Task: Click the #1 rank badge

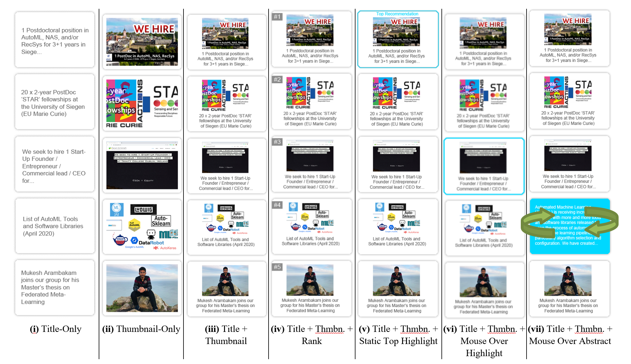Action: pos(277,17)
